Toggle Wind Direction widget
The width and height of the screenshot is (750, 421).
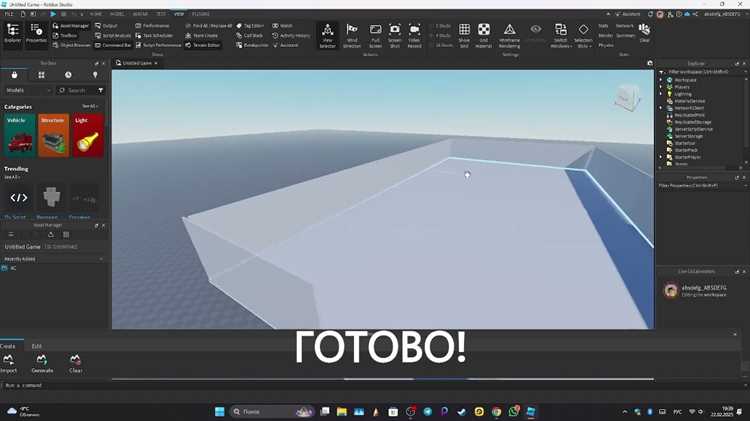point(352,35)
